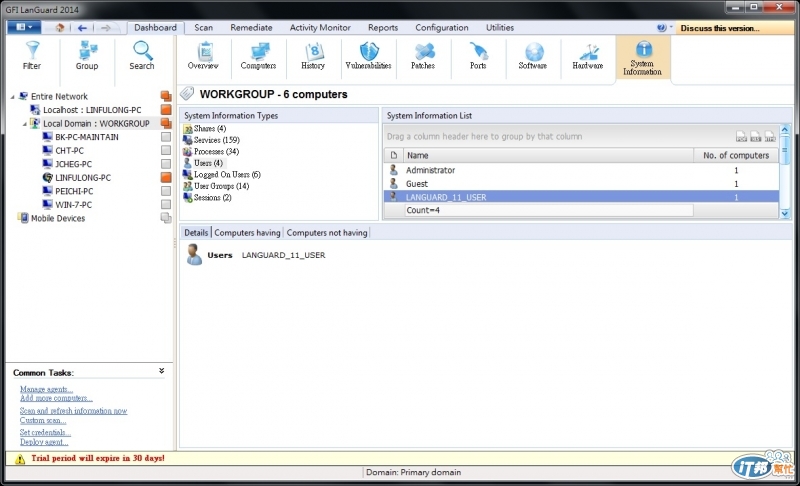Select CHT-PC computer

(69, 150)
